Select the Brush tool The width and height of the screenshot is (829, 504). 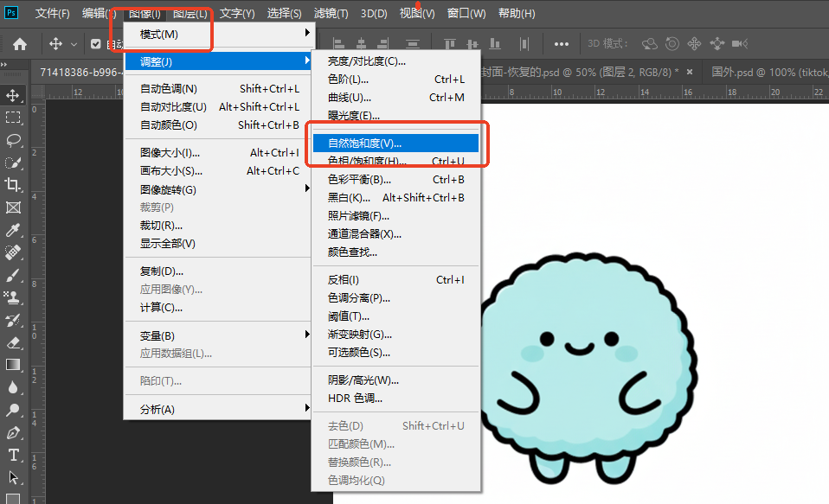[x=13, y=275]
